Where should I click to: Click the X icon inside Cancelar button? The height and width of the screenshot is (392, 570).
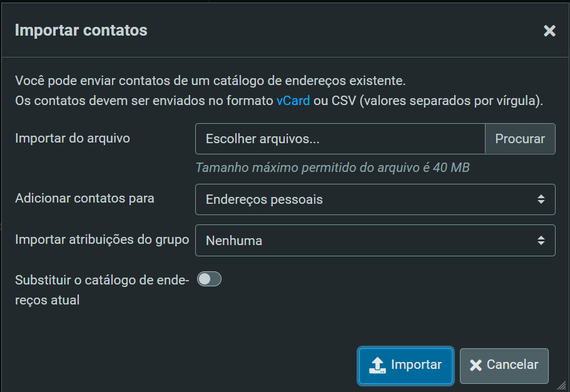tap(476, 365)
